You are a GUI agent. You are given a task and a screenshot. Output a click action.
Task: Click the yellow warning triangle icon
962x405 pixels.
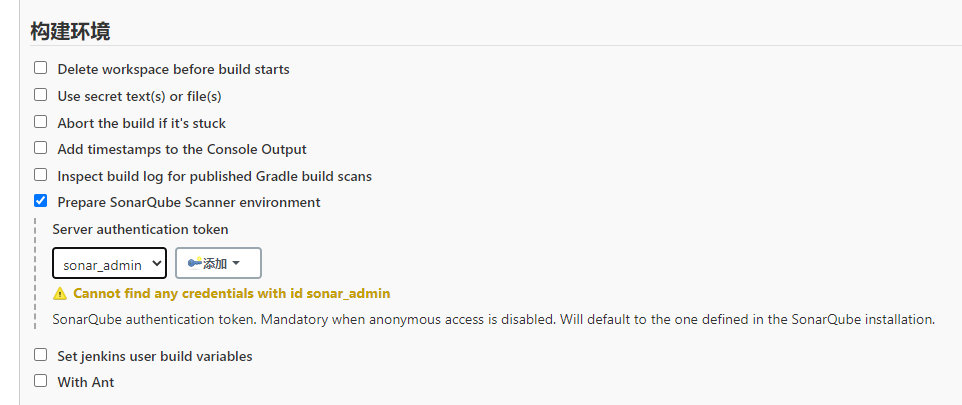(x=60, y=294)
